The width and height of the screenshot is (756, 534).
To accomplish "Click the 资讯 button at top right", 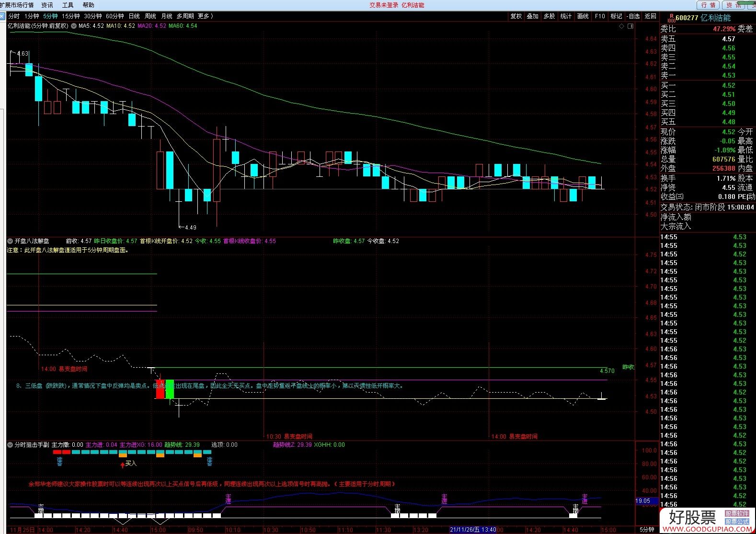I will click(733, 5).
